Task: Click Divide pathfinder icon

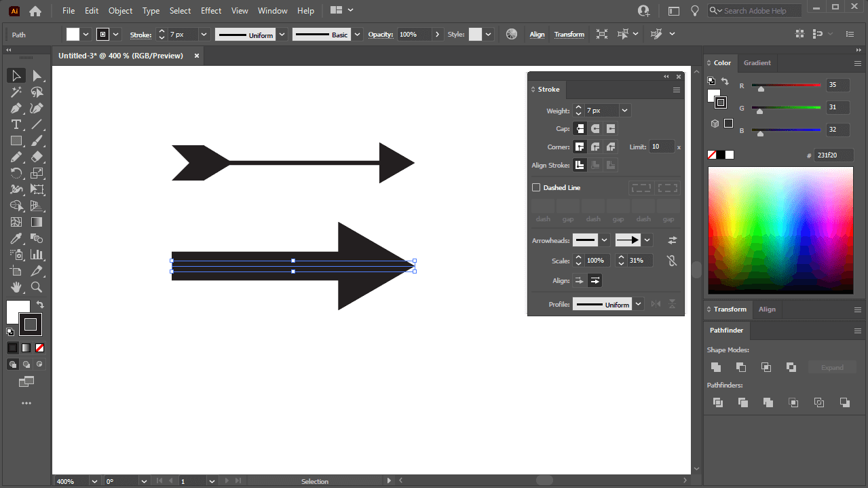Action: coord(718,402)
